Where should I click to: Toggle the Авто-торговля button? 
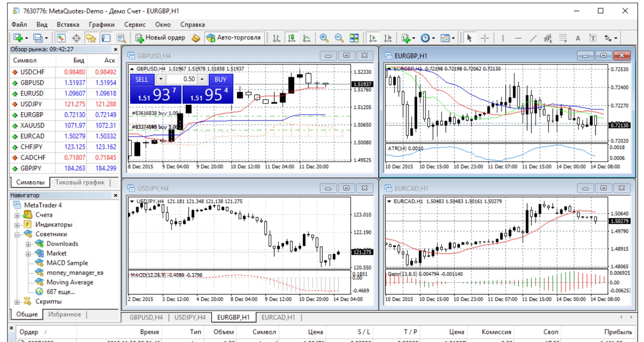pos(234,38)
